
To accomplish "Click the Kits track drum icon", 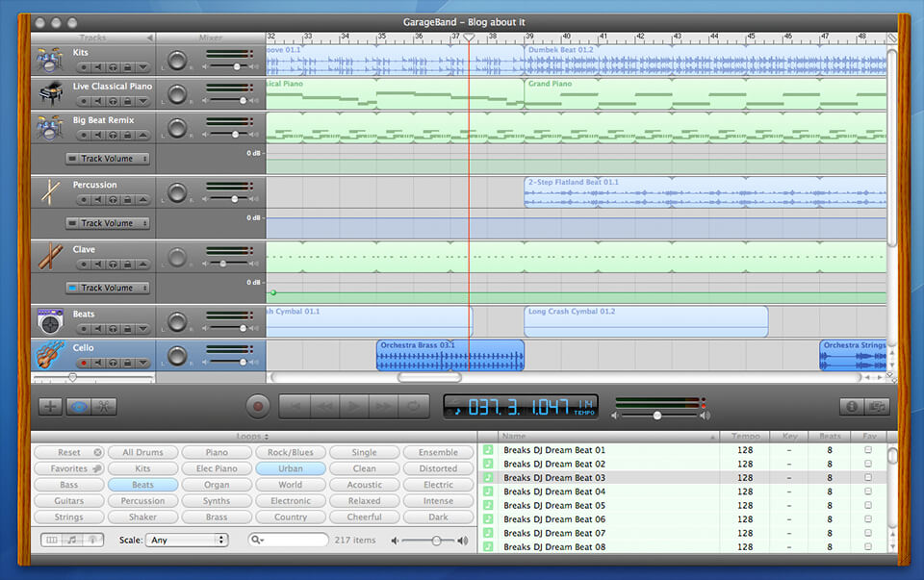I will point(49,60).
